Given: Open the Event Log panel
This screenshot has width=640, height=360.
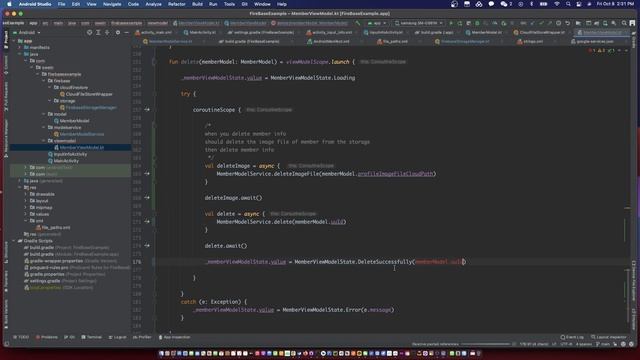Looking at the screenshot, I should [x=572, y=337].
